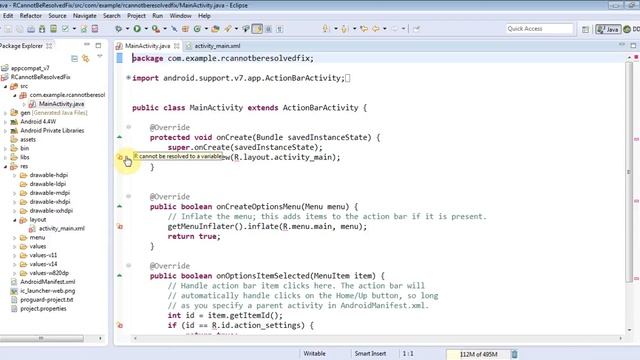Click the Writable status entry
Viewport: 640px width, 360px height.
coord(314,353)
